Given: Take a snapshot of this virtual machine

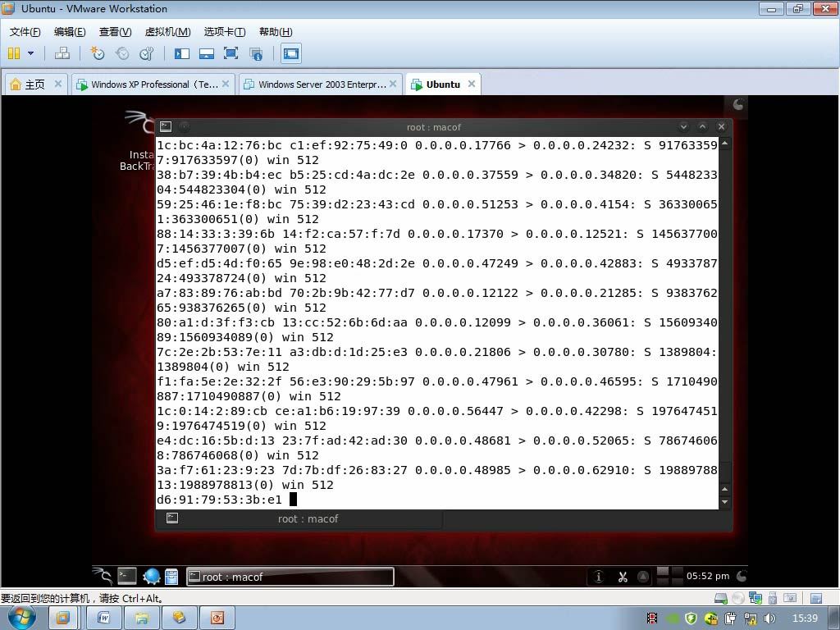Looking at the screenshot, I should click(x=97, y=53).
